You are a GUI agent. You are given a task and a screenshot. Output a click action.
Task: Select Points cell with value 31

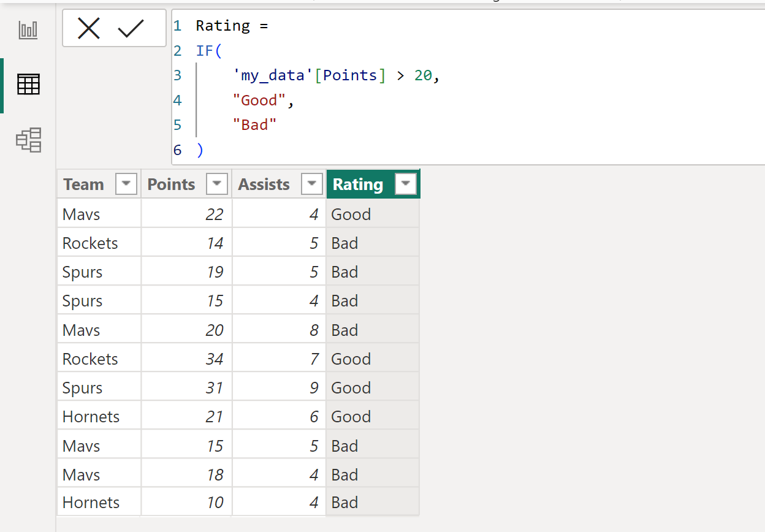point(186,387)
